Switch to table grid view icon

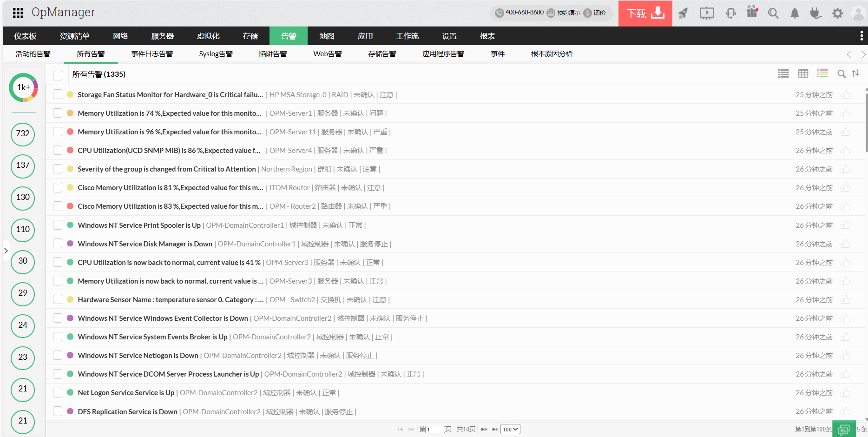click(803, 73)
